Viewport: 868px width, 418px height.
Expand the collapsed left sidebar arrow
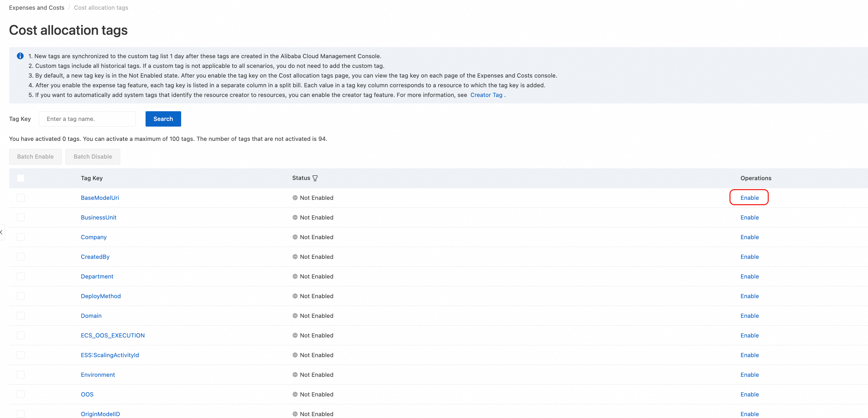pos(2,232)
